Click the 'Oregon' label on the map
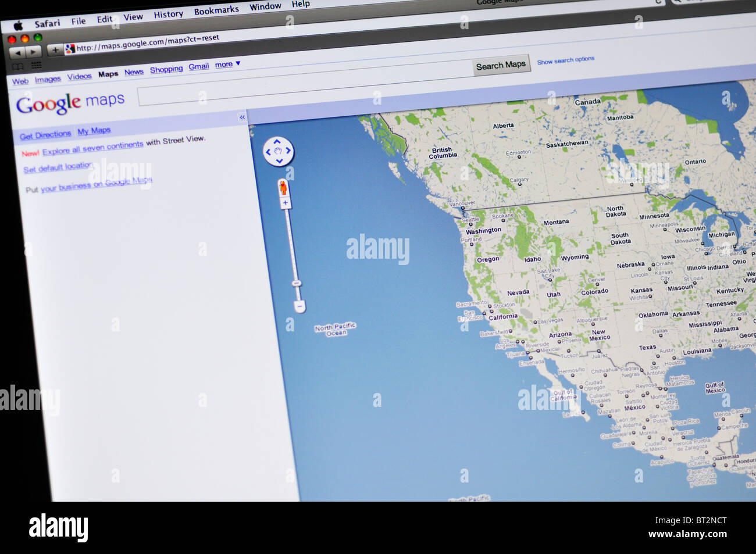The width and height of the screenshot is (756, 554). [x=488, y=259]
